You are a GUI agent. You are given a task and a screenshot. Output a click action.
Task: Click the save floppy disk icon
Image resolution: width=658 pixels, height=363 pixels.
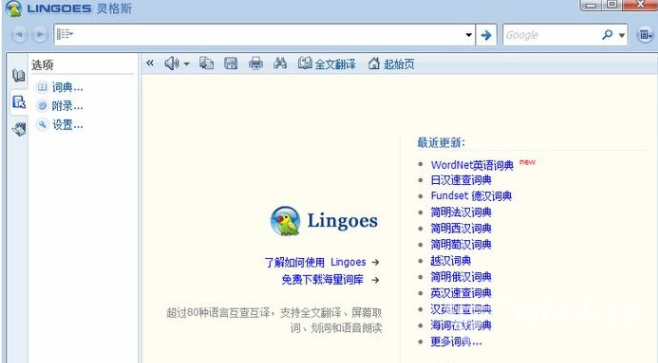(231, 63)
